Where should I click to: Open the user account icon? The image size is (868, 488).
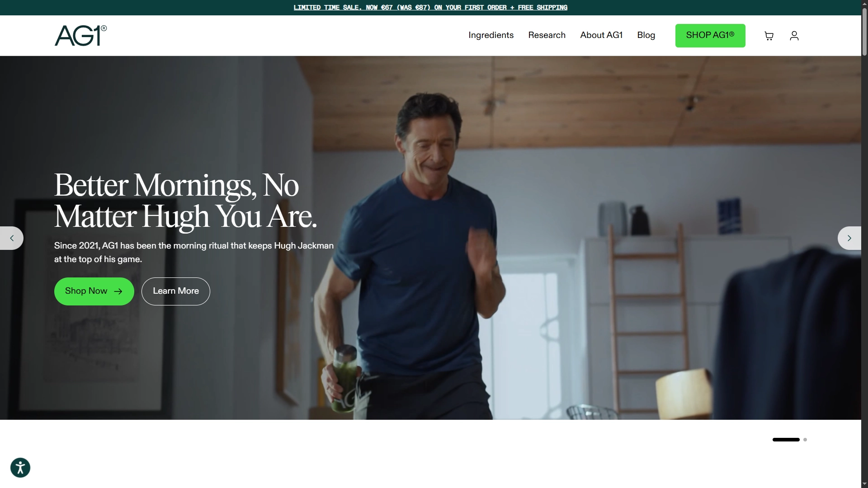[x=794, y=36]
